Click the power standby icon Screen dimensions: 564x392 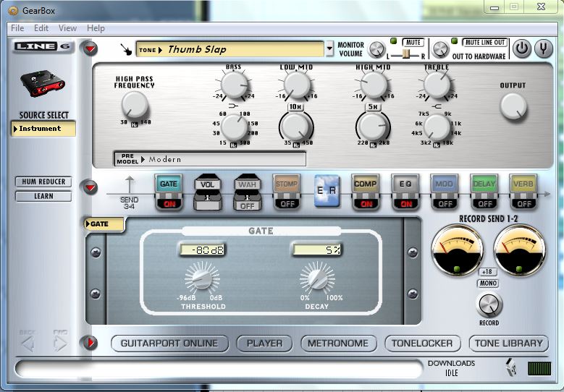coord(522,48)
